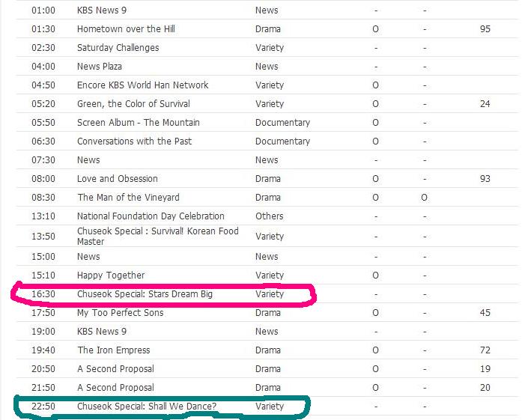
Task: Click the 15:00 News program title
Action: point(88,257)
